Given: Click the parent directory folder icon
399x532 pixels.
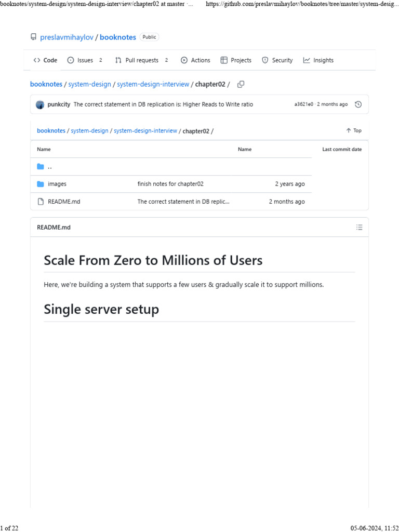Looking at the screenshot, I should (41, 167).
